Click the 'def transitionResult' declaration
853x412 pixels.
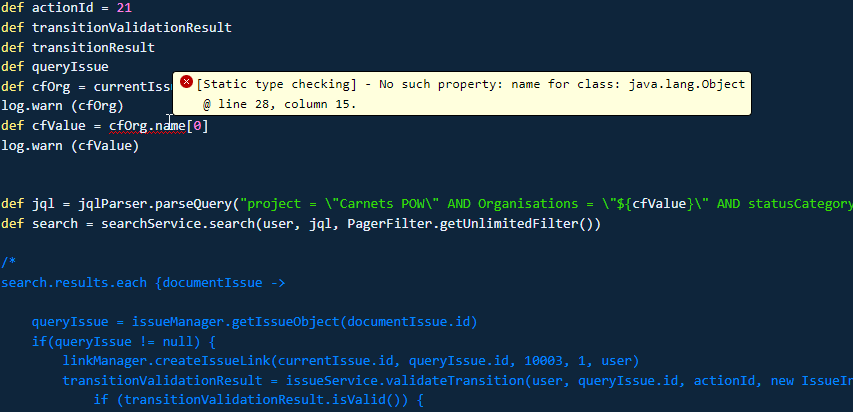[x=78, y=47]
